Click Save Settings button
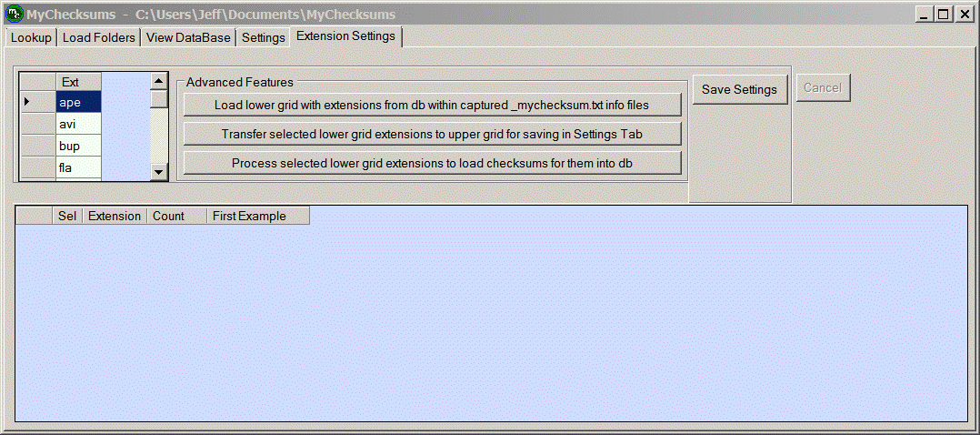980x435 pixels. pos(739,89)
